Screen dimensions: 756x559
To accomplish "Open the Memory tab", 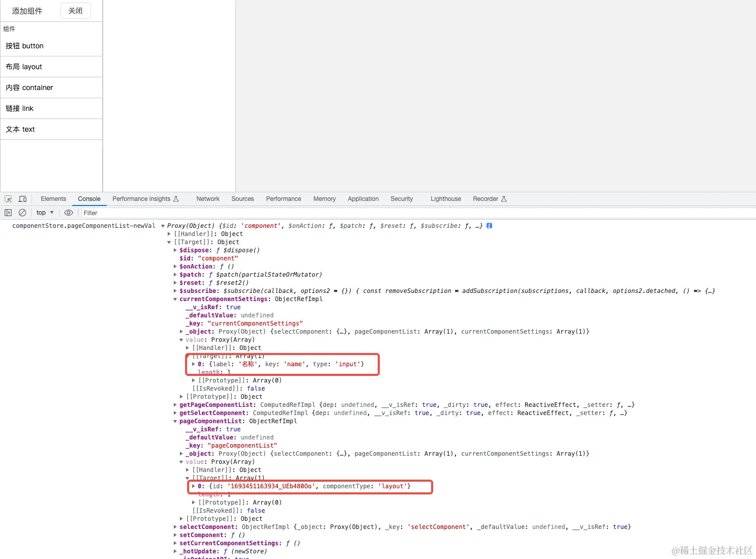I will click(324, 199).
